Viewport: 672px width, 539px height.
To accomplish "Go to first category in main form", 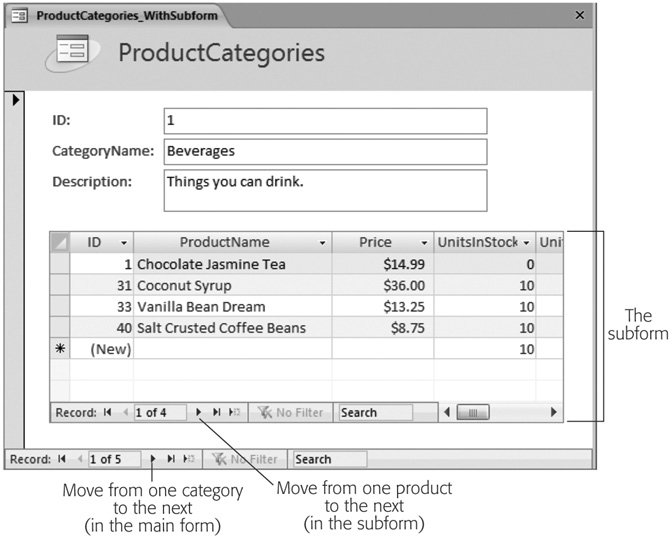I will pos(62,459).
